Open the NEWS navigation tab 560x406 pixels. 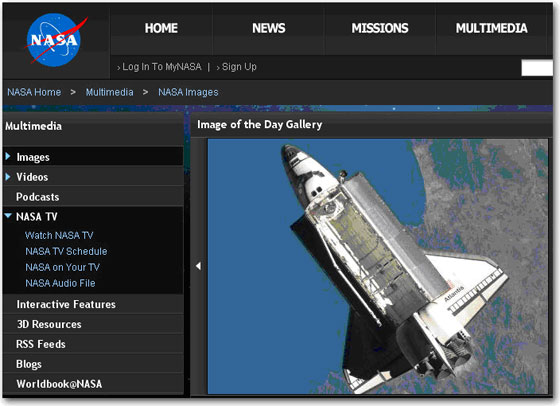[x=269, y=28]
